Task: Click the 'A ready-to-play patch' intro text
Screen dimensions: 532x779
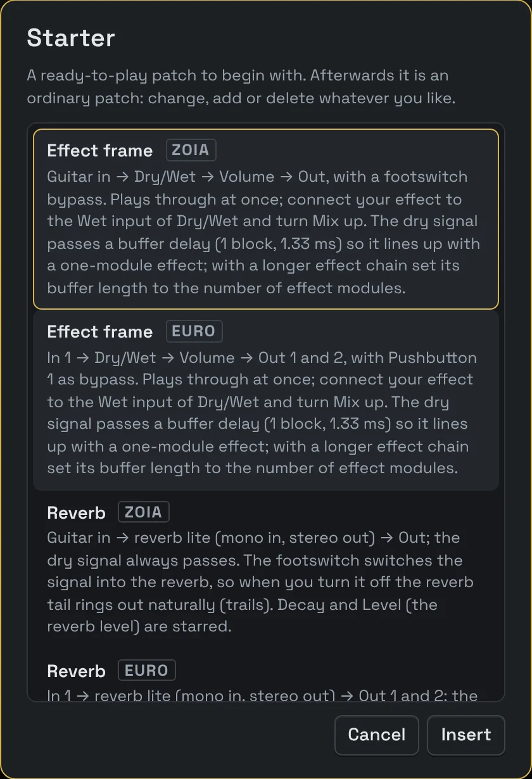Action: 241,87
